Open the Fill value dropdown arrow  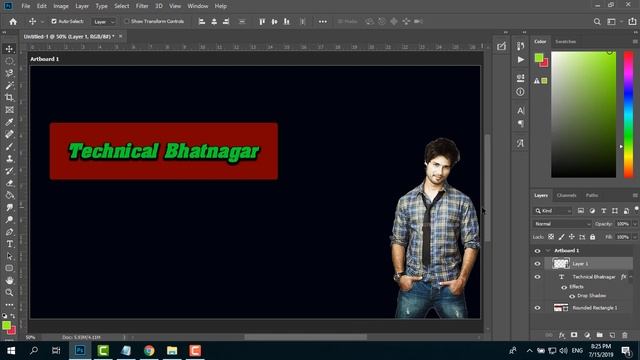(x=635, y=237)
